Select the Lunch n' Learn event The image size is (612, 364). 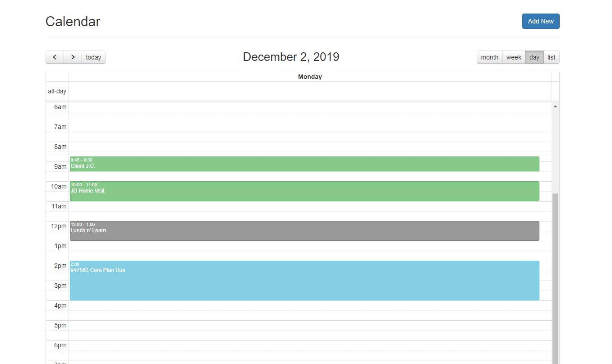[304, 230]
